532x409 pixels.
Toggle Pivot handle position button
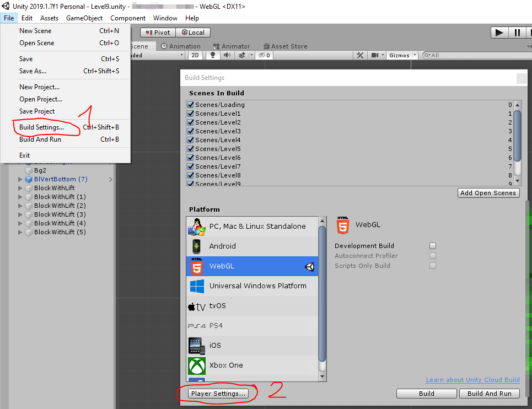click(x=158, y=33)
